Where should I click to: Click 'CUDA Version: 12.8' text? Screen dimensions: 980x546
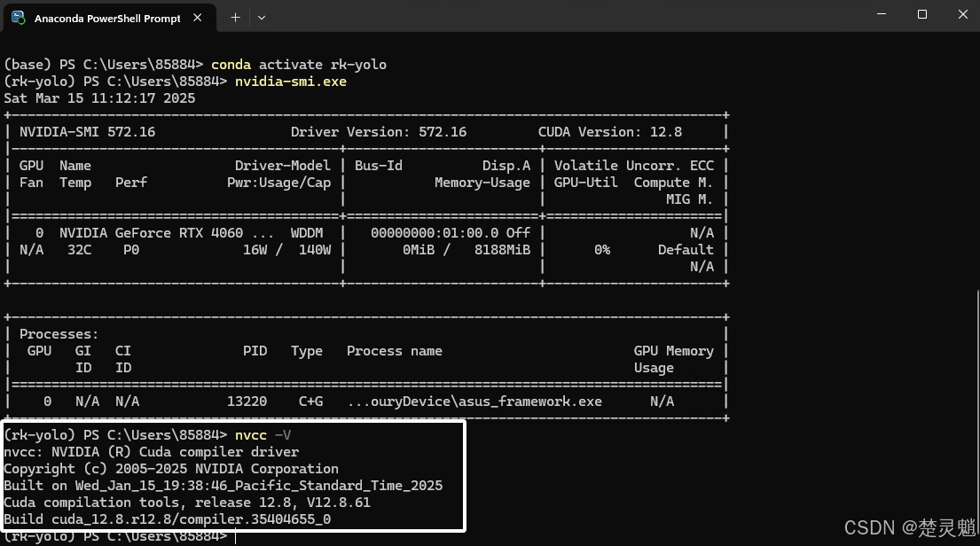coord(610,132)
